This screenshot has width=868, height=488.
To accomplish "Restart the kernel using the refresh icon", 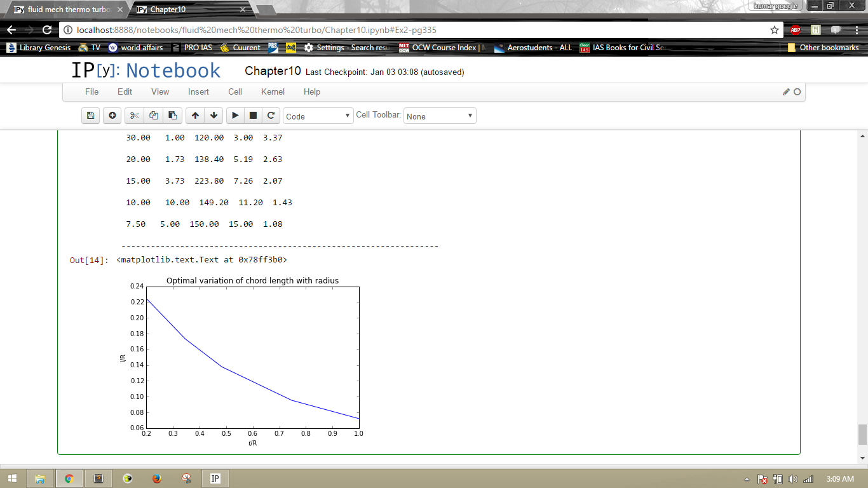I will click(x=271, y=116).
